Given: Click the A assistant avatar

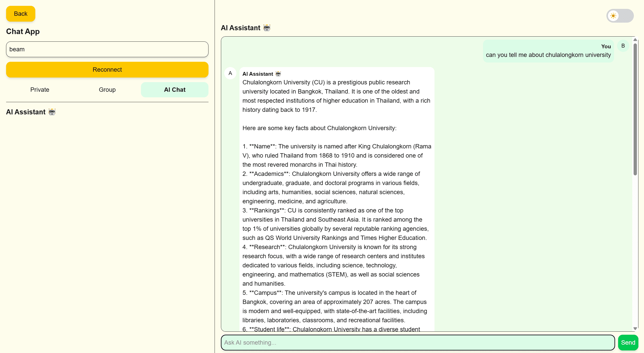Looking at the screenshot, I should [x=230, y=73].
